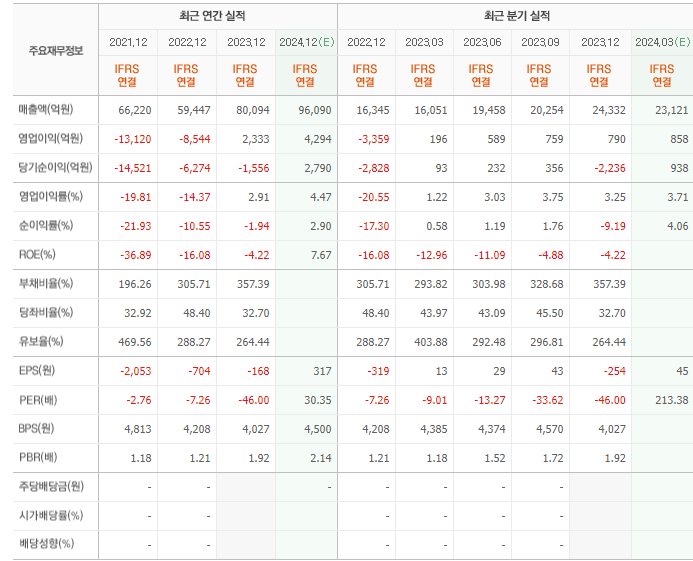The image size is (693, 561).
Task: Click the 66,220 revenue value
Action: (x=135, y=110)
